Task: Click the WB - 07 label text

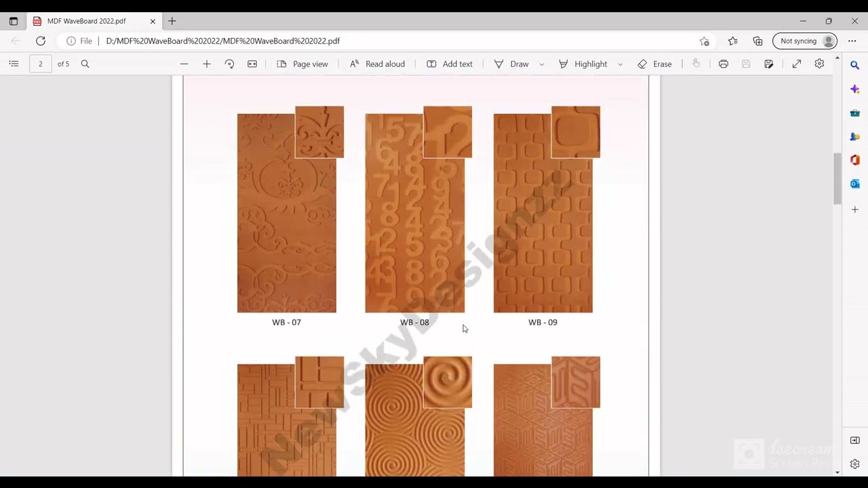Action: (286, 323)
